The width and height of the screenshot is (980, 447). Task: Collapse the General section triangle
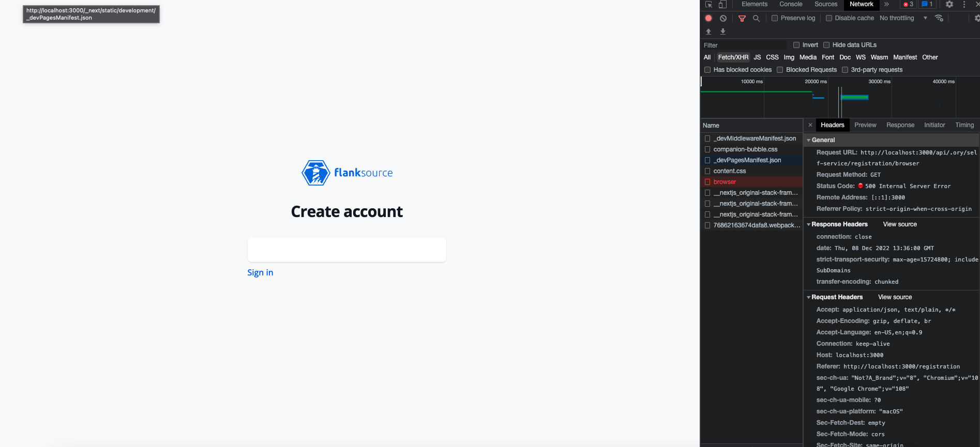[x=808, y=140]
